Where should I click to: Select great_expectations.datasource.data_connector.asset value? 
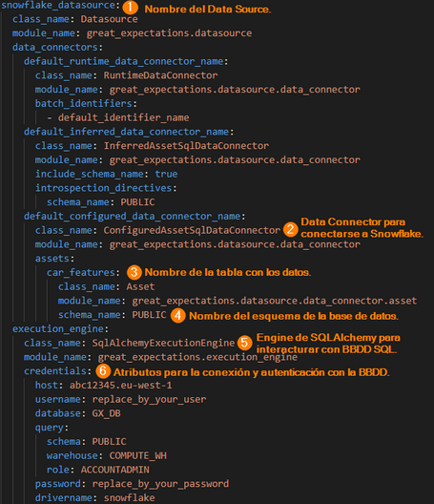tap(275, 301)
